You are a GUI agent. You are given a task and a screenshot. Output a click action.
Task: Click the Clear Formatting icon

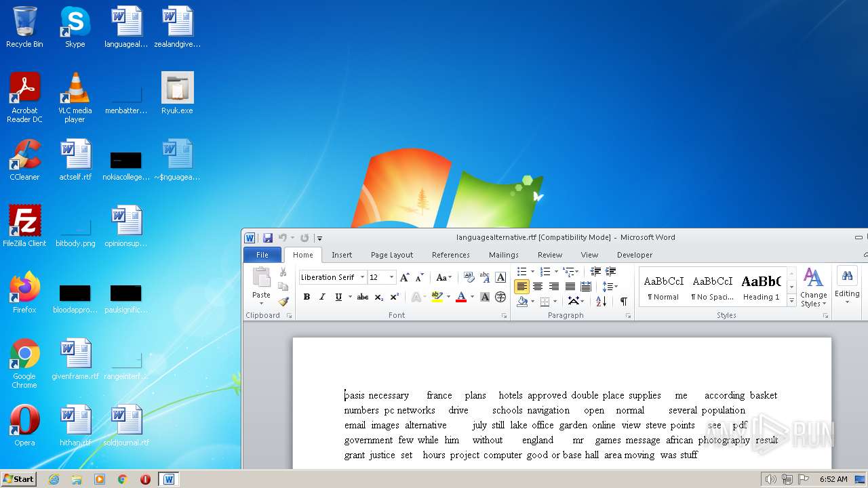click(469, 277)
